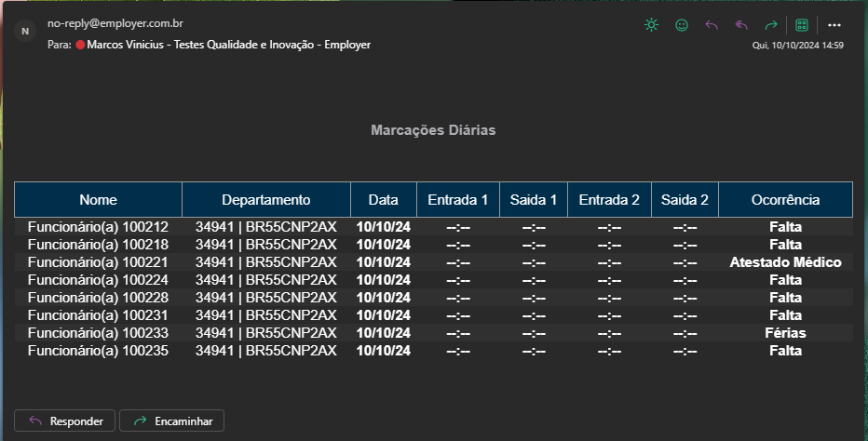Viewport: 868px width, 441px height.
Task: Click Marcações Diárias heading
Action: pos(433,130)
